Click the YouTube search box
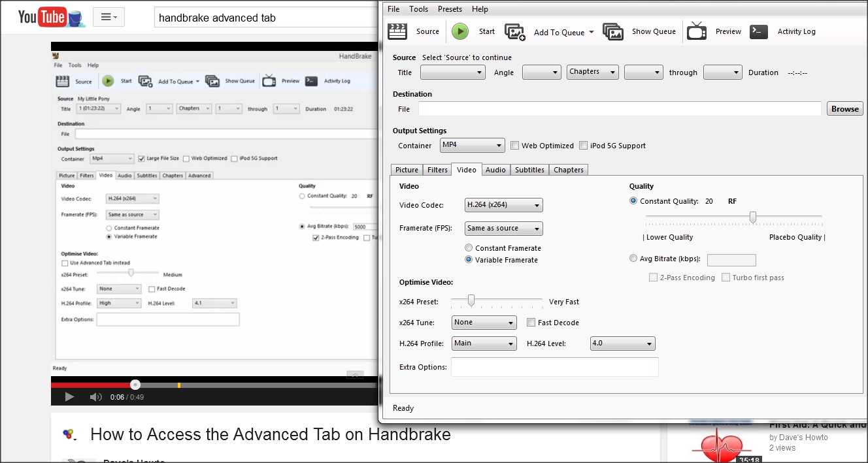 tap(267, 18)
